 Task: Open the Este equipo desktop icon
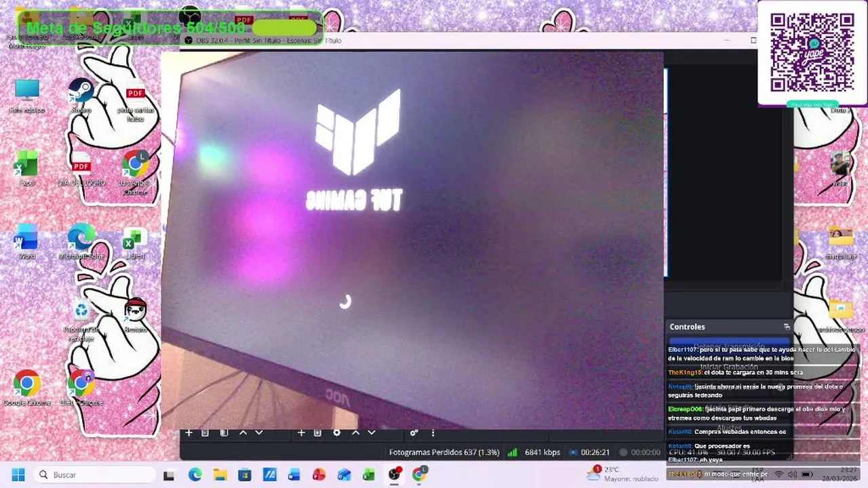coord(27,95)
